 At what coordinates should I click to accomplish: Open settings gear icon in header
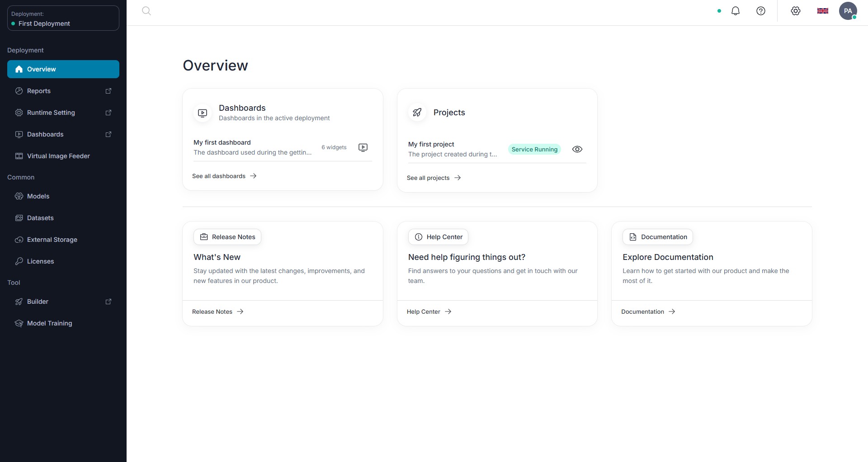coord(796,11)
